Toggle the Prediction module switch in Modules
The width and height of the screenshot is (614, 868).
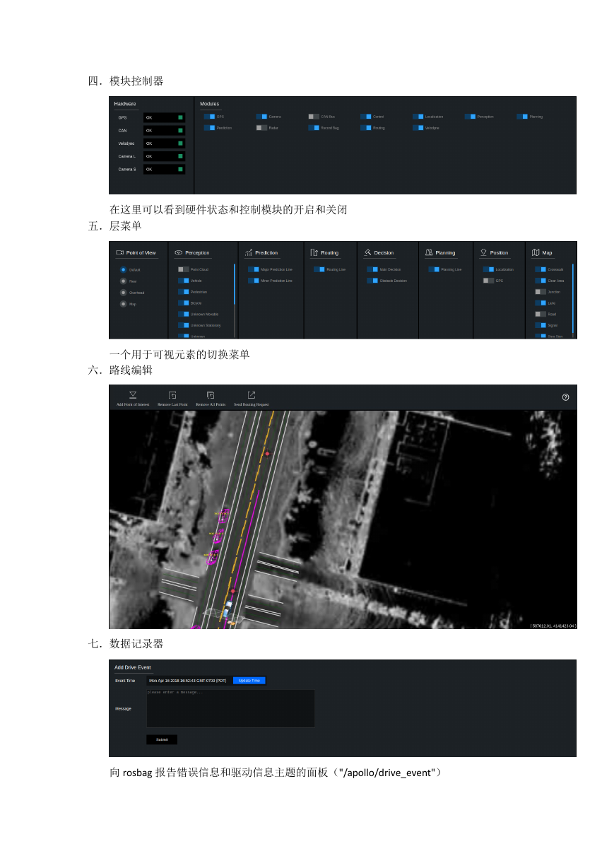[x=209, y=128]
